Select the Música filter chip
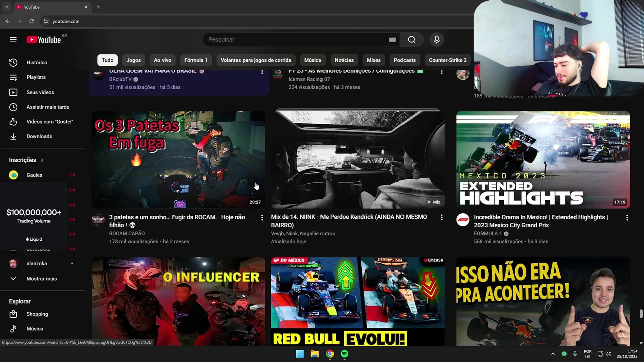The image size is (644, 362). (313, 60)
